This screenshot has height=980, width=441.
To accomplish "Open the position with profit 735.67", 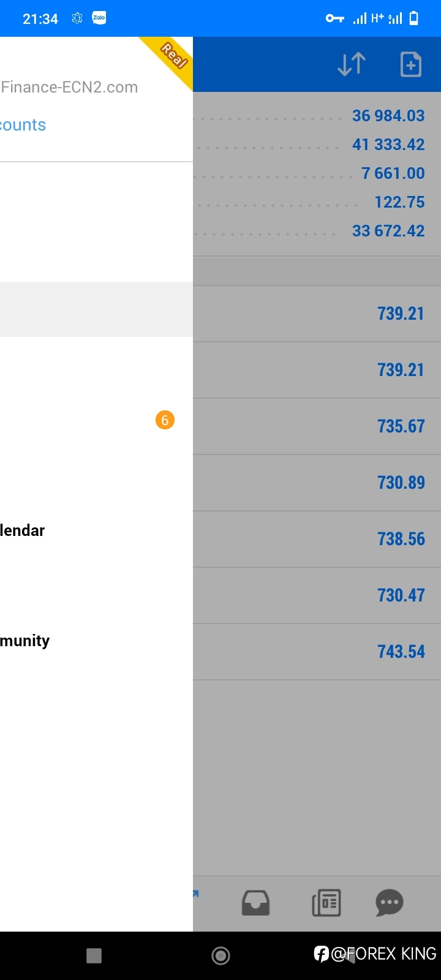I will tap(317, 426).
